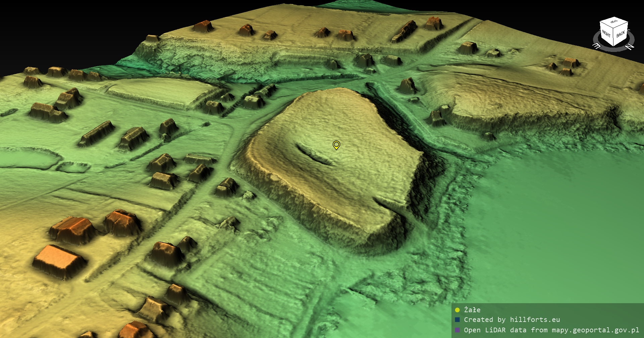Open the Created by hillforts.eu link
The width and height of the screenshot is (644, 338).
tap(512, 320)
